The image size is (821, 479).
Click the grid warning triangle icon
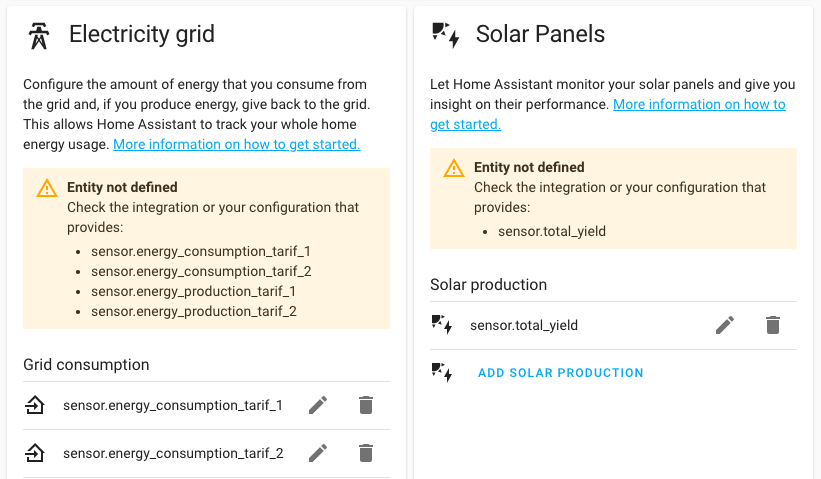47,188
